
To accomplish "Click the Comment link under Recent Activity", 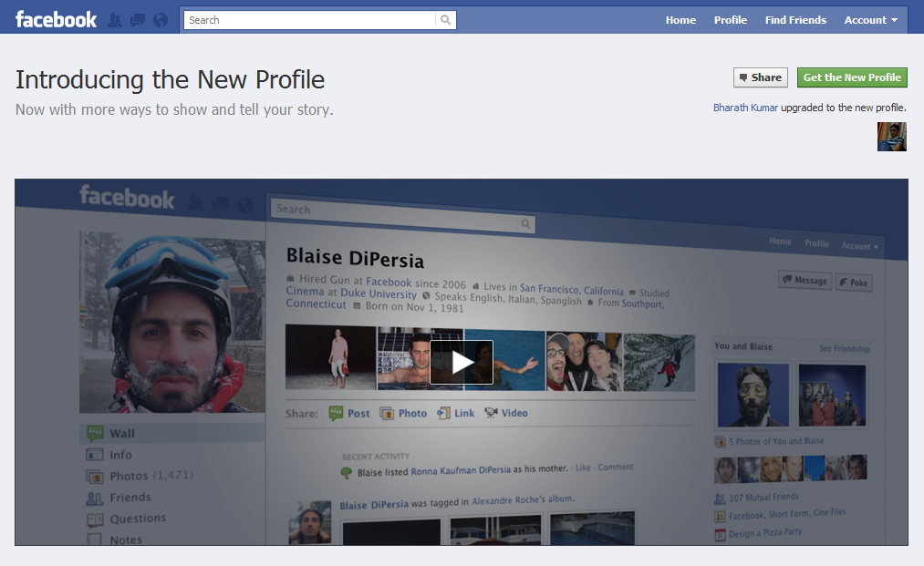I will 615,467.
